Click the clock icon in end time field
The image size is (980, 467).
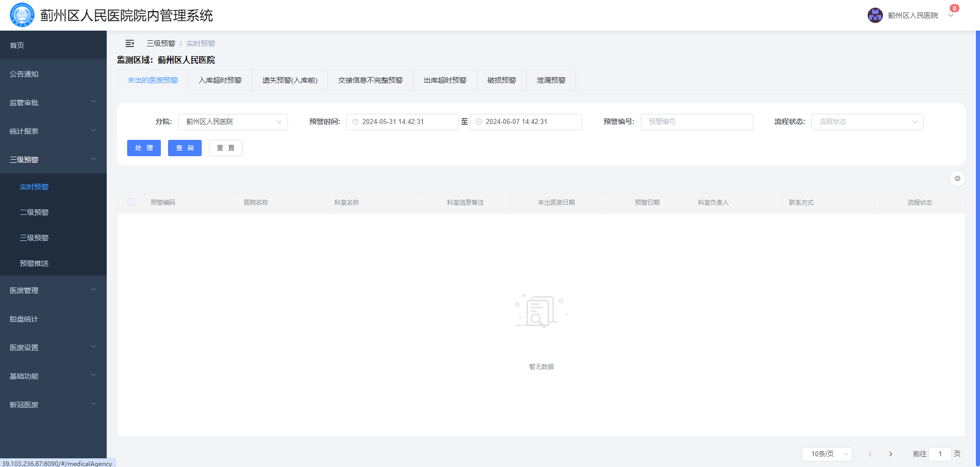479,122
